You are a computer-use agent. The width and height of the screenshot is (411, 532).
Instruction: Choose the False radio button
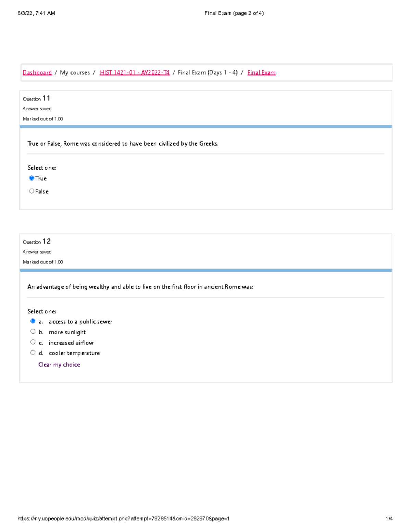point(32,191)
